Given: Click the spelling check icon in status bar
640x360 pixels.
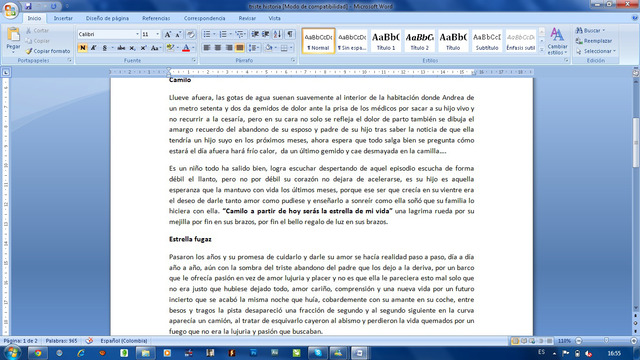Looking at the screenshot, I should coord(89,340).
